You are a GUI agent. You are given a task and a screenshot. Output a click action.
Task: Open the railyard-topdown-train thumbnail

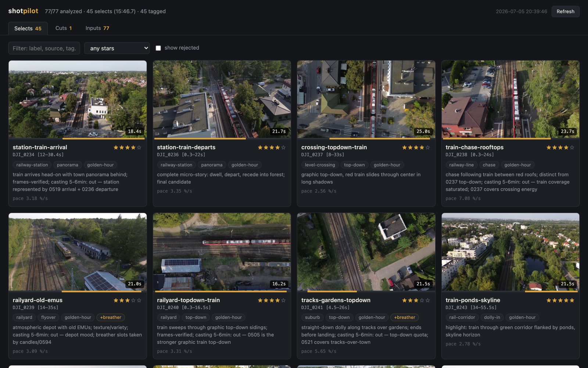tap(222, 252)
